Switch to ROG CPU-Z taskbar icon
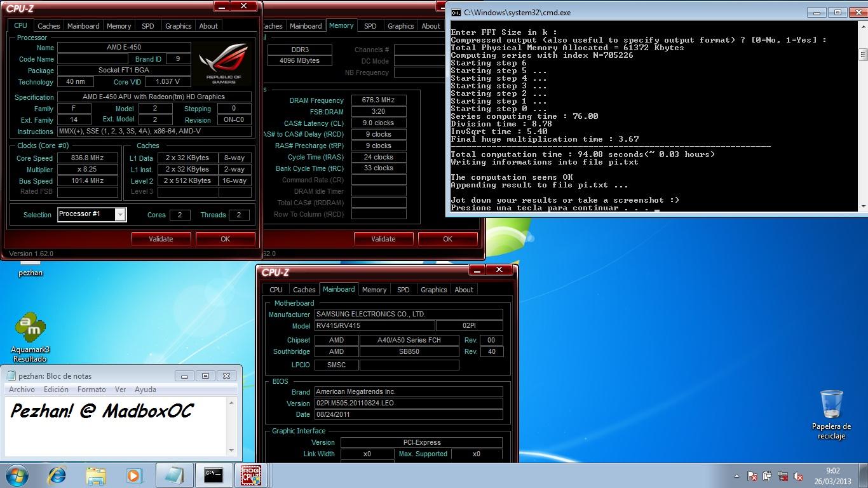This screenshot has width=868, height=488. coord(251,475)
